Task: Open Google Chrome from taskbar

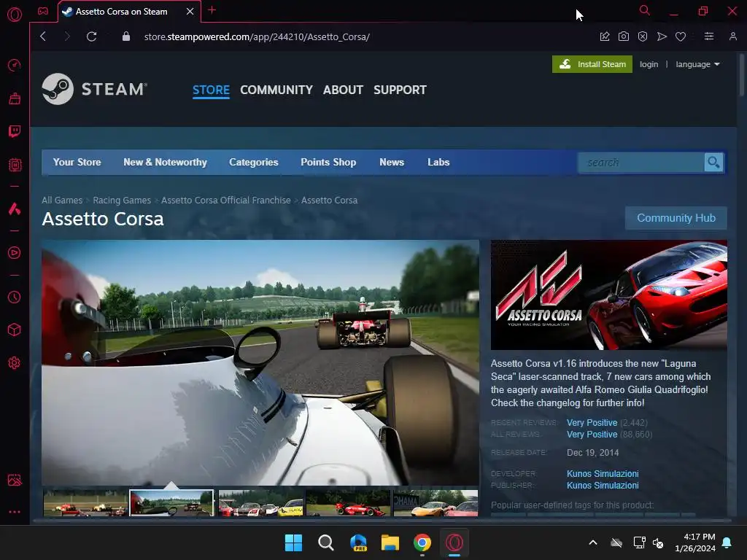Action: point(422,542)
